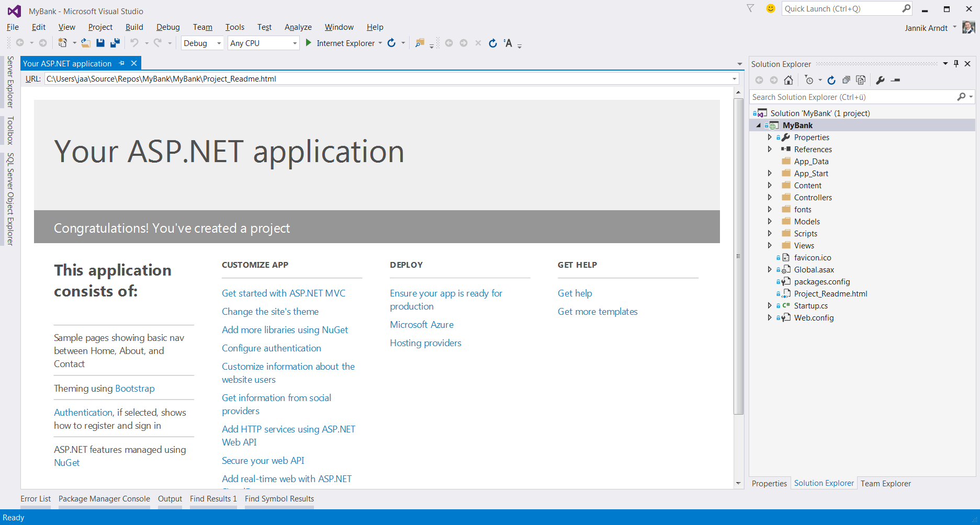Image resolution: width=980 pixels, height=525 pixels.
Task: Expand the Startup.cs node
Action: 770,305
